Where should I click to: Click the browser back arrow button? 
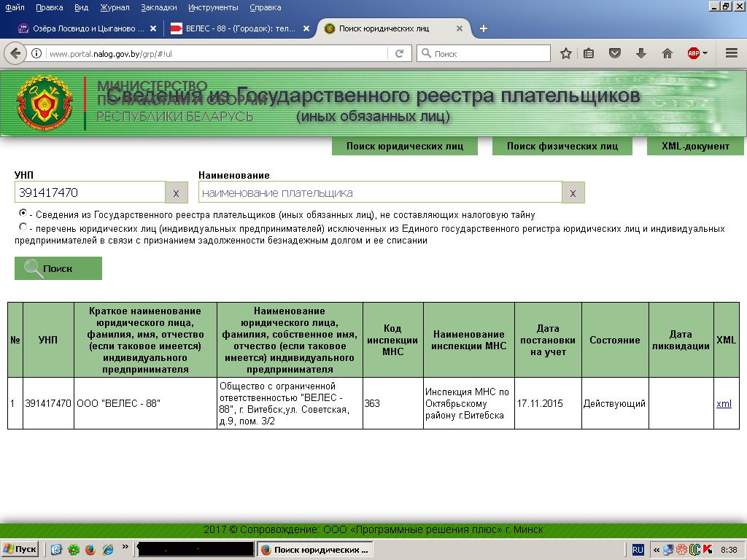coord(15,53)
